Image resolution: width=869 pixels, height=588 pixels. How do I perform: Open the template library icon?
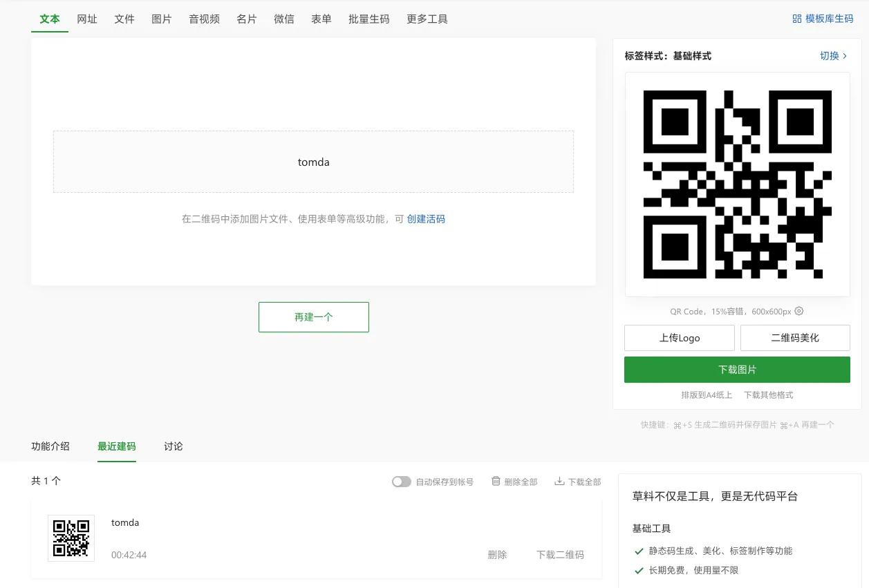tap(796, 19)
